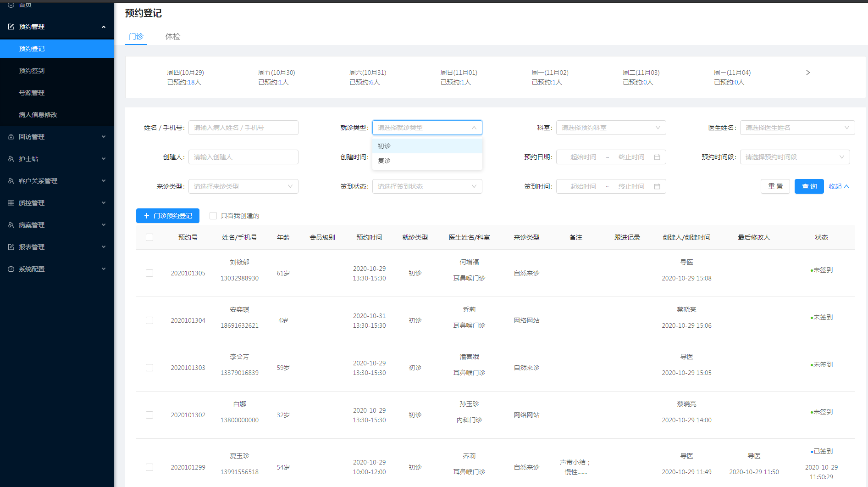Screen dimensions: 868x487
Task: Click the 病案管理 sidebar icon
Action: [x=11, y=225]
